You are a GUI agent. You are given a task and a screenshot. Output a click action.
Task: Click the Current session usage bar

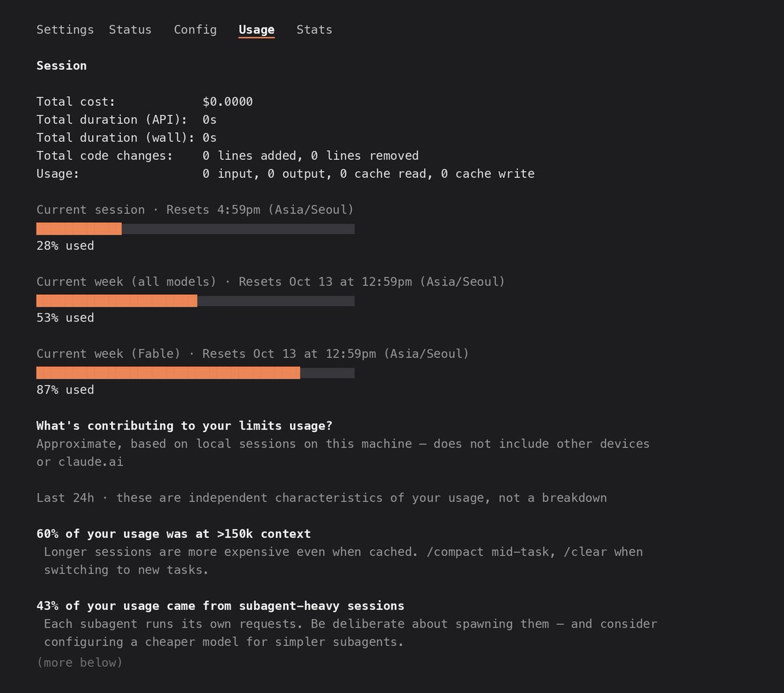coord(195,229)
